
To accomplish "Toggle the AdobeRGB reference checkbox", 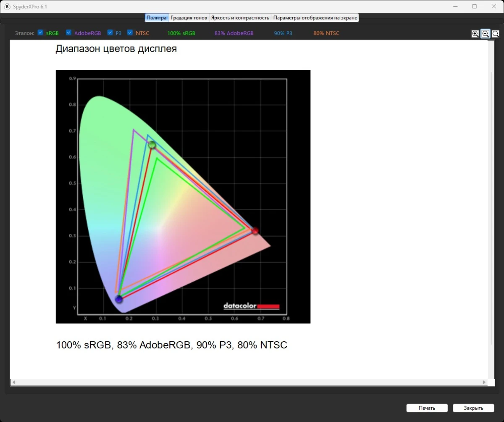I will (69, 33).
